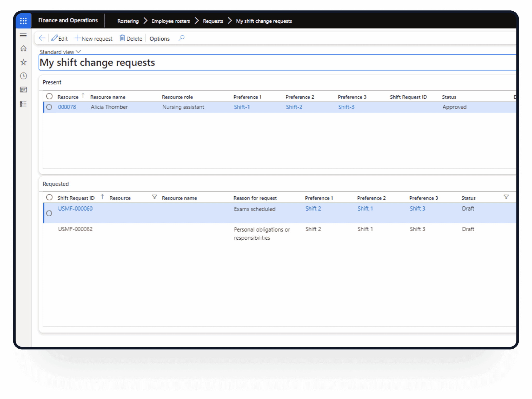Open Workspaces icon in sidebar
Viewport: 532px width, 399px height.
point(23,90)
